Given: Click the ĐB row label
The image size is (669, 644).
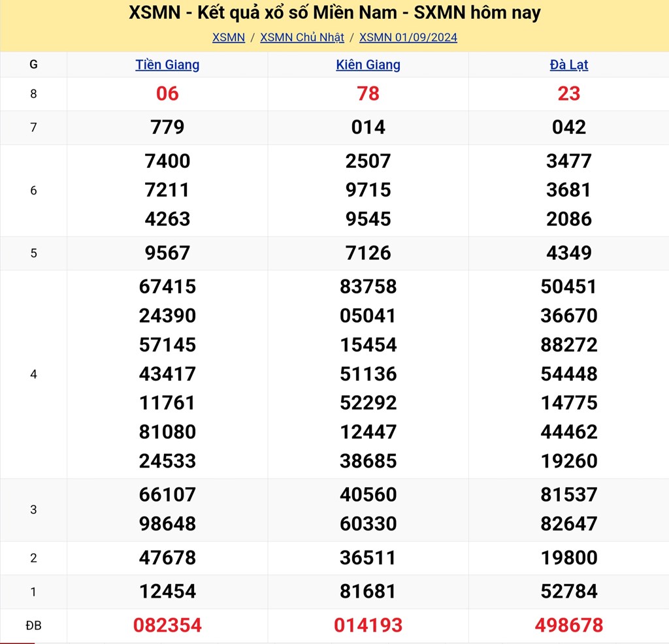Looking at the screenshot, I should [x=33, y=626].
